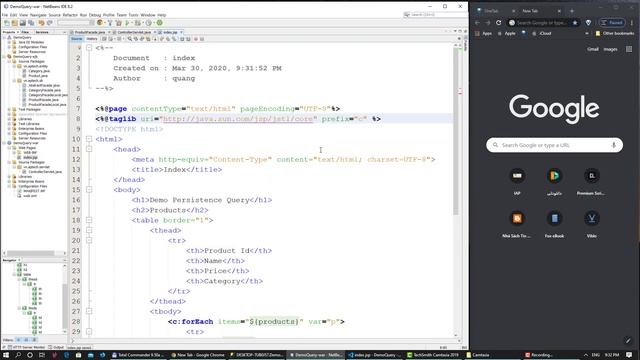Click the editor vertical scrollbar

pyautogui.click(x=456, y=131)
